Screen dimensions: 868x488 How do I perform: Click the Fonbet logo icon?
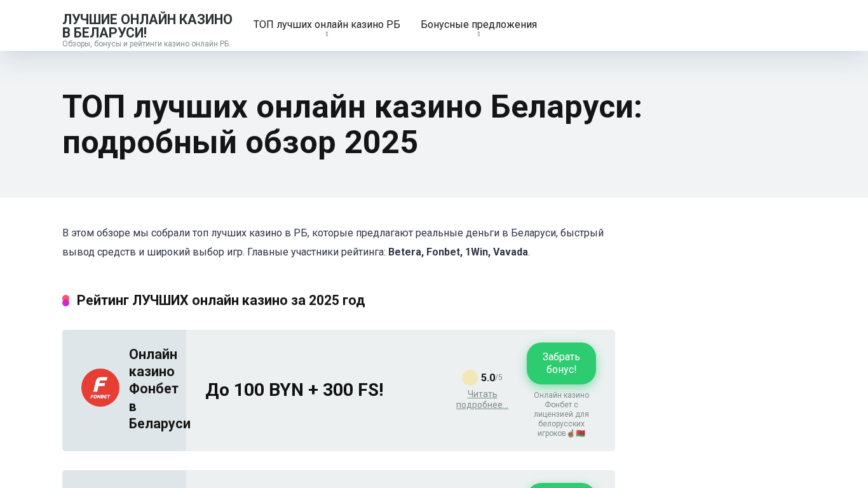(100, 388)
